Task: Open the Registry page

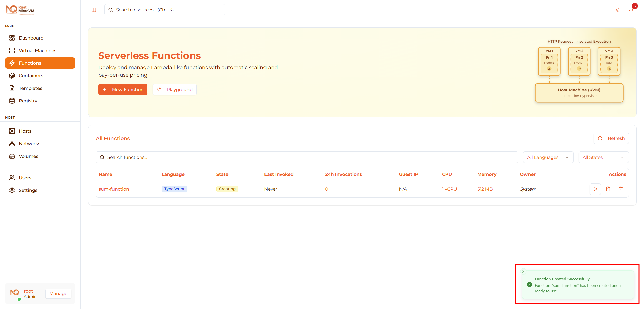Action: click(28, 101)
